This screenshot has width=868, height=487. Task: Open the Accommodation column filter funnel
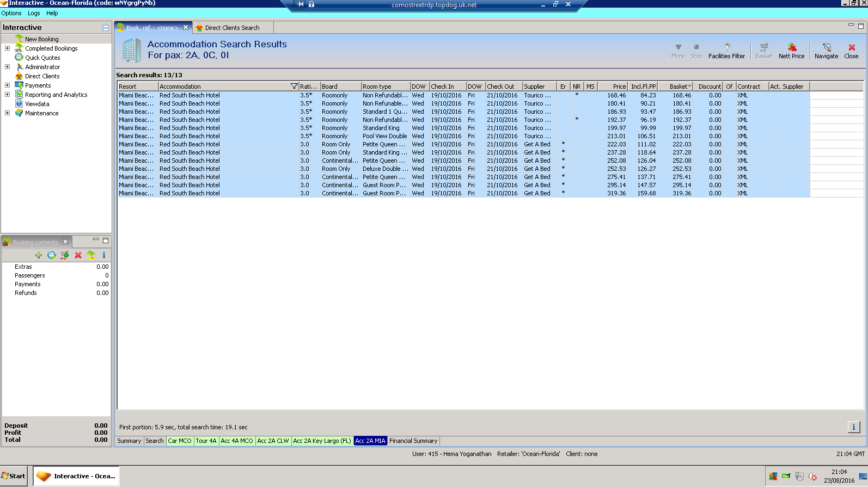point(294,87)
